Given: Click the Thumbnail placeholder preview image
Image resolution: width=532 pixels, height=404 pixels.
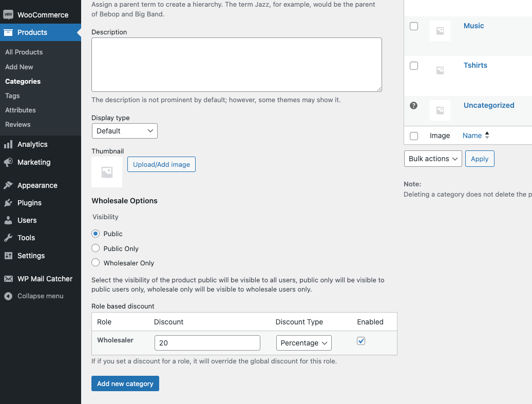Looking at the screenshot, I should pos(107,172).
